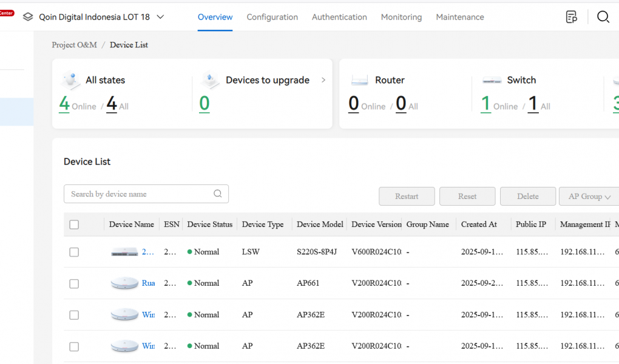This screenshot has height=364, width=619.
Task: Click the Router device icon
Action: (x=360, y=80)
